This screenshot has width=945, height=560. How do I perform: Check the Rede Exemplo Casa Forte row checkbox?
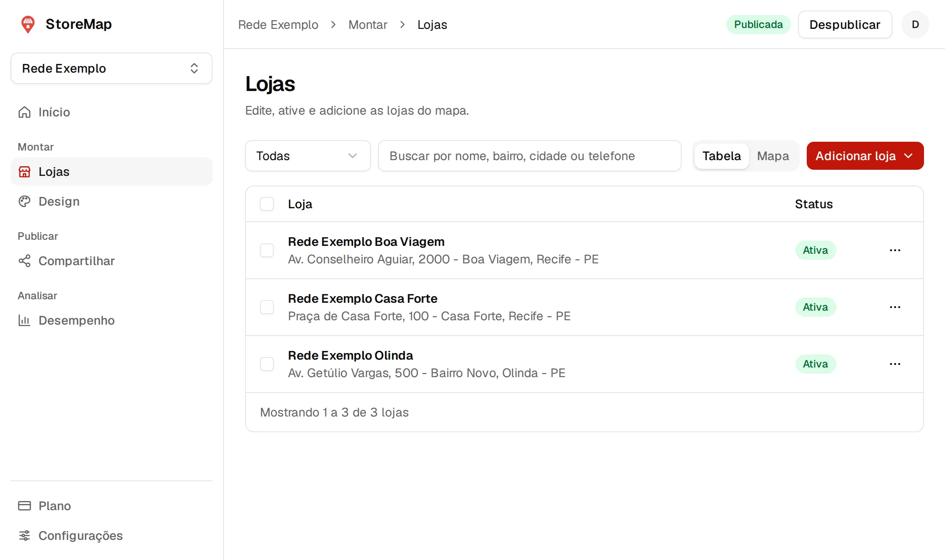click(x=267, y=307)
